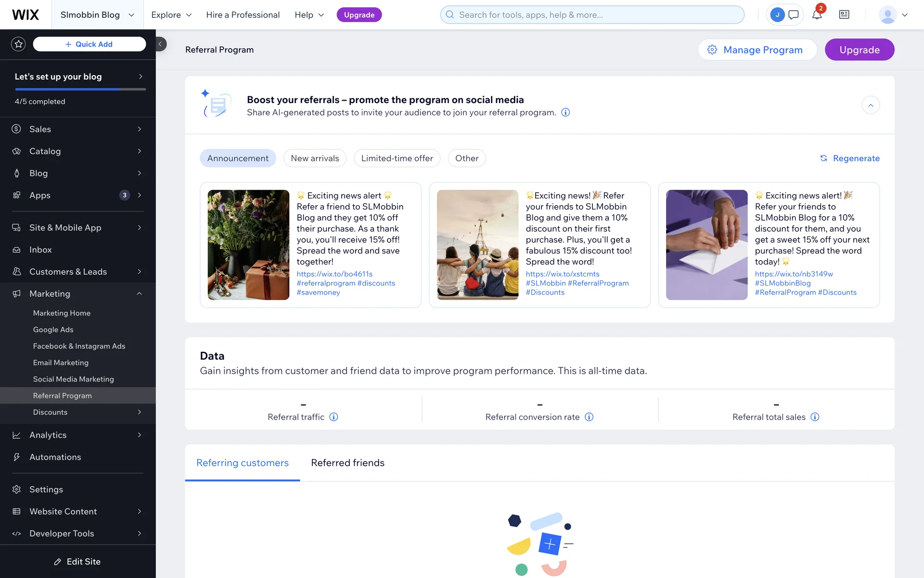This screenshot has width=924, height=578.
Task: Click info icon beside Referral total sales
Action: 815,417
